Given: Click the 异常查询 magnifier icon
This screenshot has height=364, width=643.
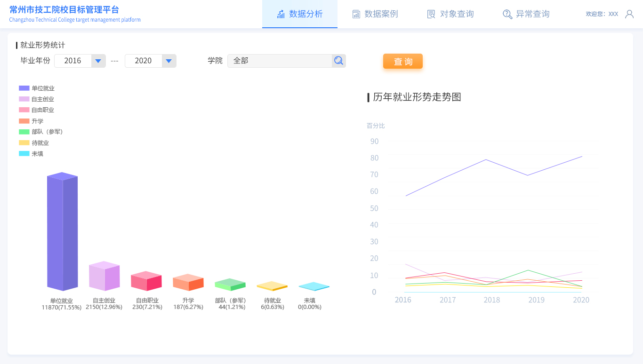Looking at the screenshot, I should 507,14.
